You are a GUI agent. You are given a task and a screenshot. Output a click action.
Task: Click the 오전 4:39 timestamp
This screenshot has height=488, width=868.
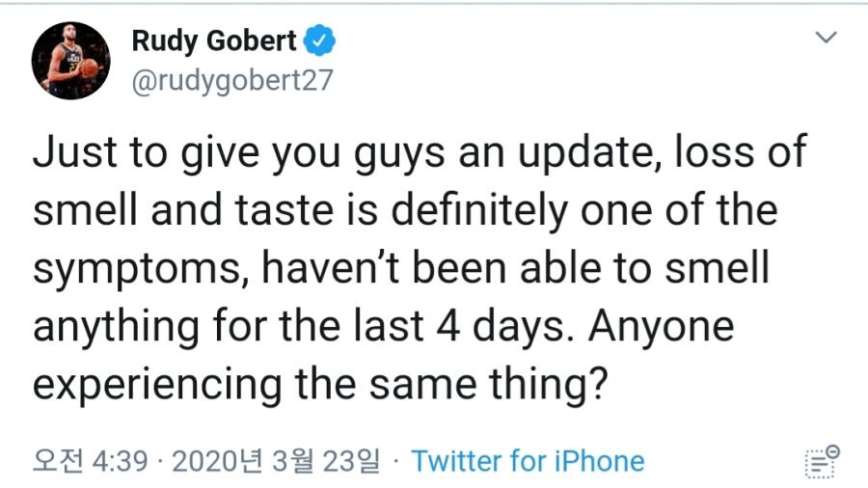coord(91,461)
